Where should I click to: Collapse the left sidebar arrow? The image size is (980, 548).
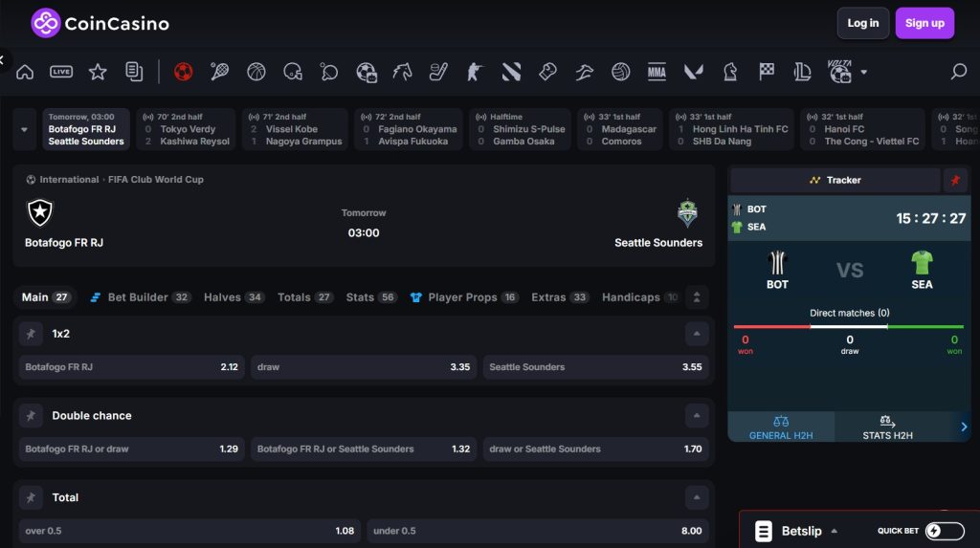point(3,60)
